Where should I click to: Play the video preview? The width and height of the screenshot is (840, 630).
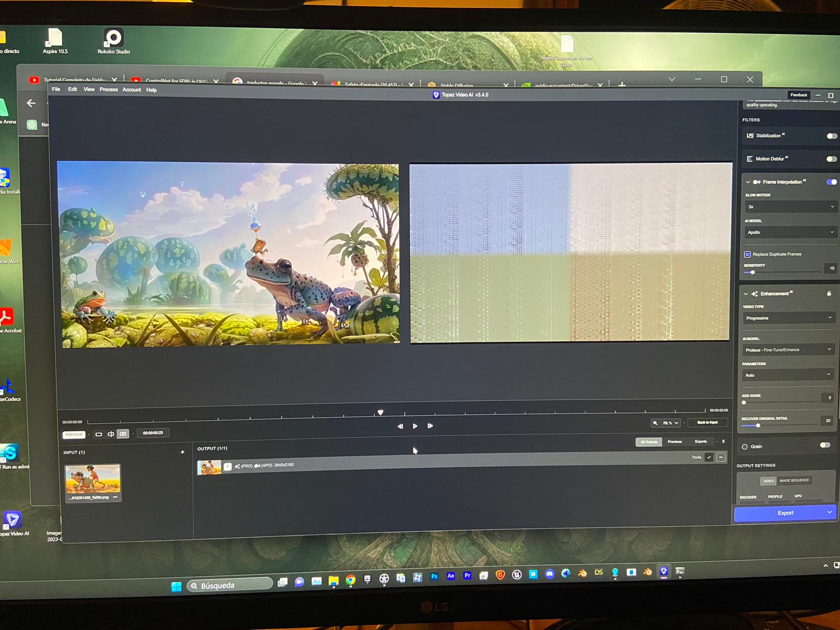pyautogui.click(x=415, y=426)
